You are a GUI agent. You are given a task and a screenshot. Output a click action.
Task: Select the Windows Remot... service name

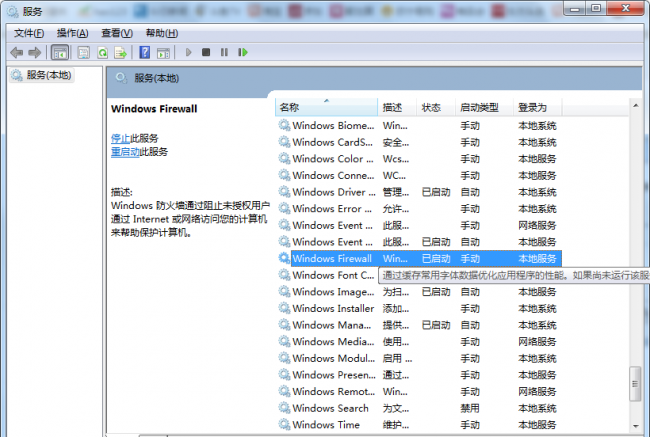333,391
